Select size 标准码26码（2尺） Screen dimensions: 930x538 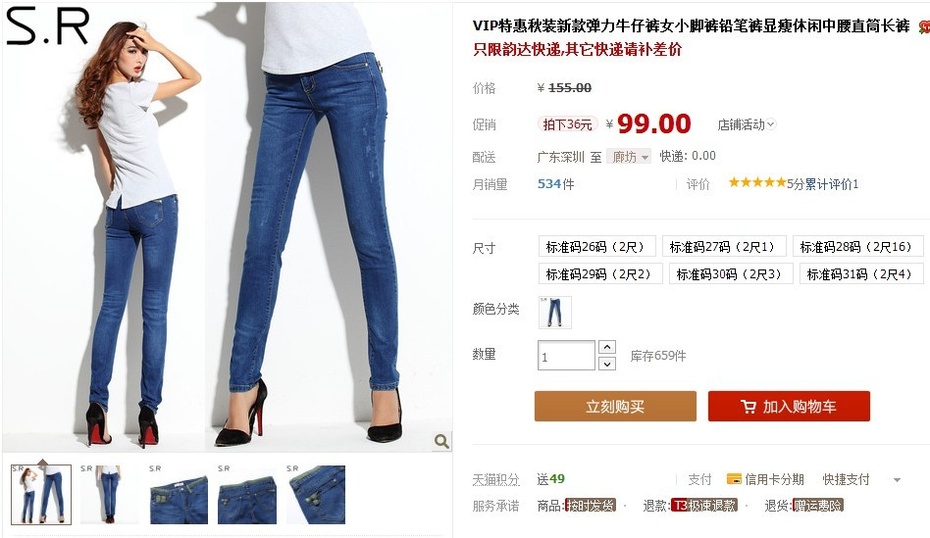click(x=597, y=246)
